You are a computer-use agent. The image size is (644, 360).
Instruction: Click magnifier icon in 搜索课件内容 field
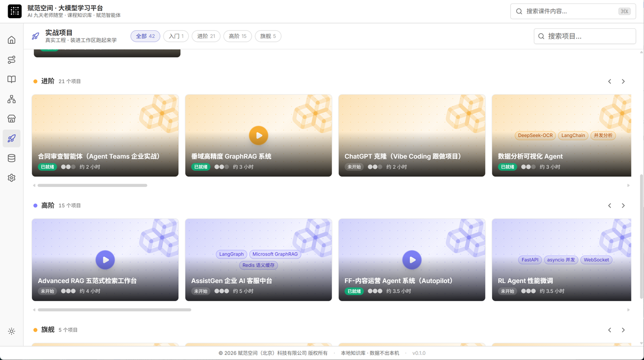pyautogui.click(x=519, y=11)
